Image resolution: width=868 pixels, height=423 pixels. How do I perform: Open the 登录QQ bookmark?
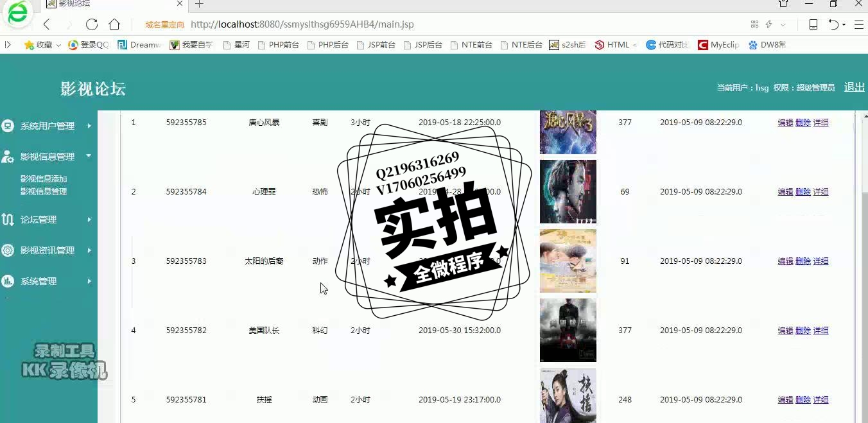pos(89,45)
